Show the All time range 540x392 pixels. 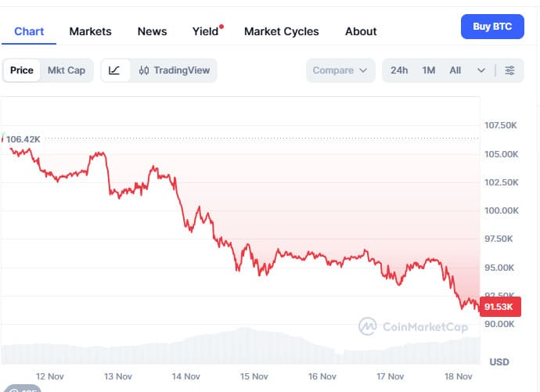pyautogui.click(x=455, y=70)
